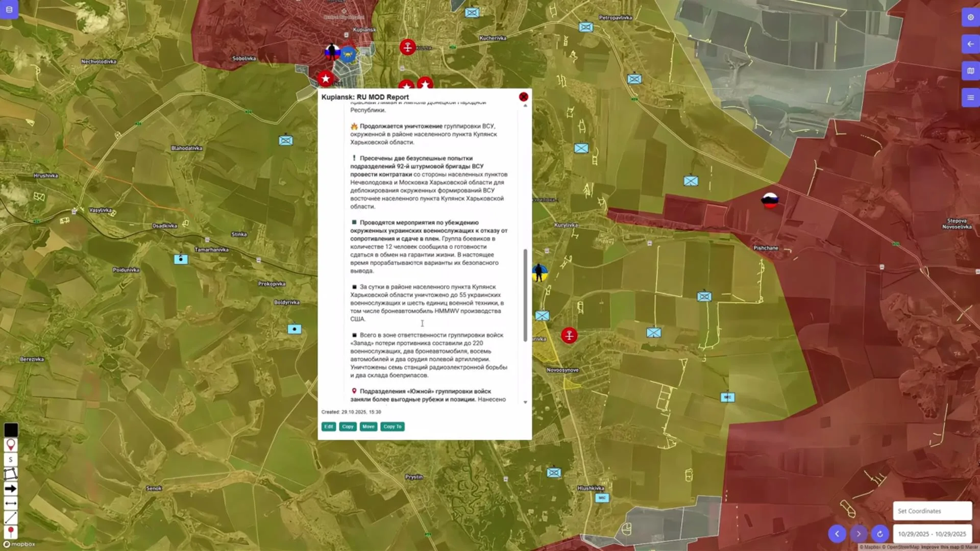Image resolution: width=980 pixels, height=551 pixels.
Task: Pick the double-headed arrow measure tool
Action: point(11,503)
